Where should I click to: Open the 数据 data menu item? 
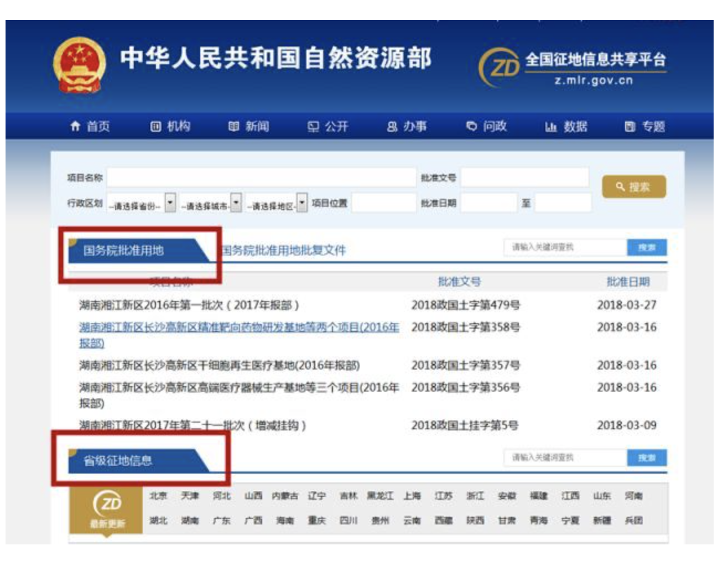tap(566, 127)
